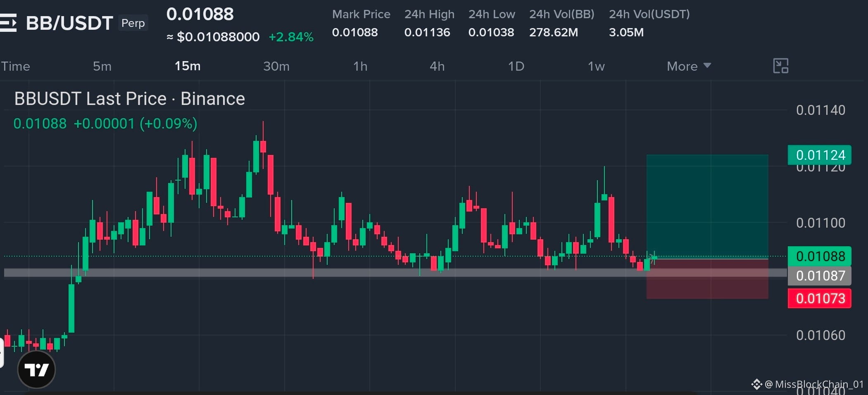Switch to the 30m timeframe

pos(276,66)
